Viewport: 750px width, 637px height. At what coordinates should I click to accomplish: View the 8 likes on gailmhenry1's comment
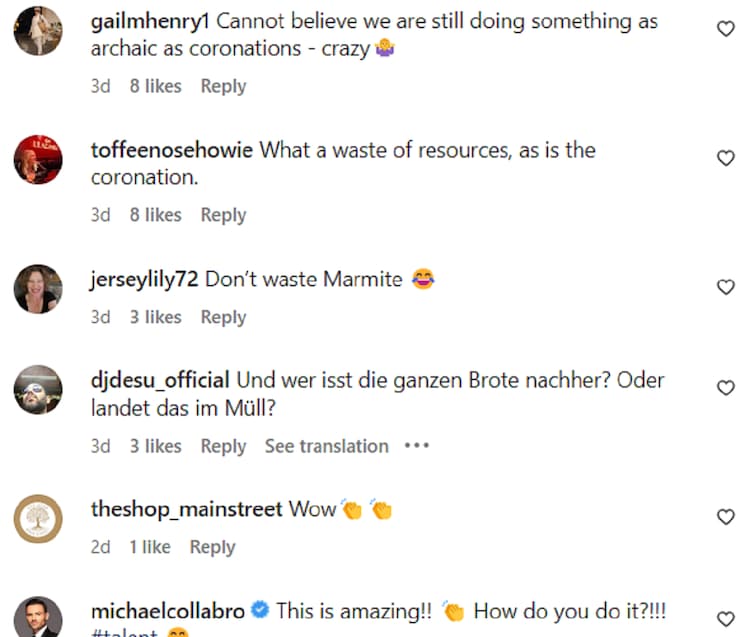(x=155, y=86)
